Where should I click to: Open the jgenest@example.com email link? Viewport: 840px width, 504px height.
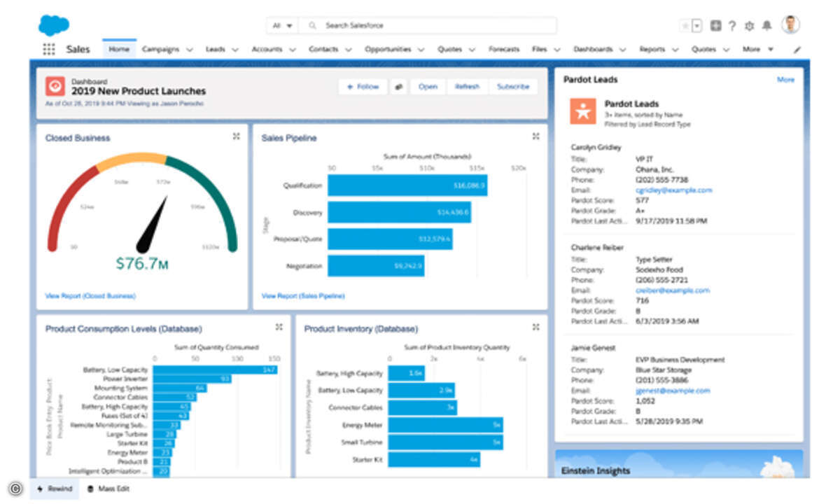[672, 391]
